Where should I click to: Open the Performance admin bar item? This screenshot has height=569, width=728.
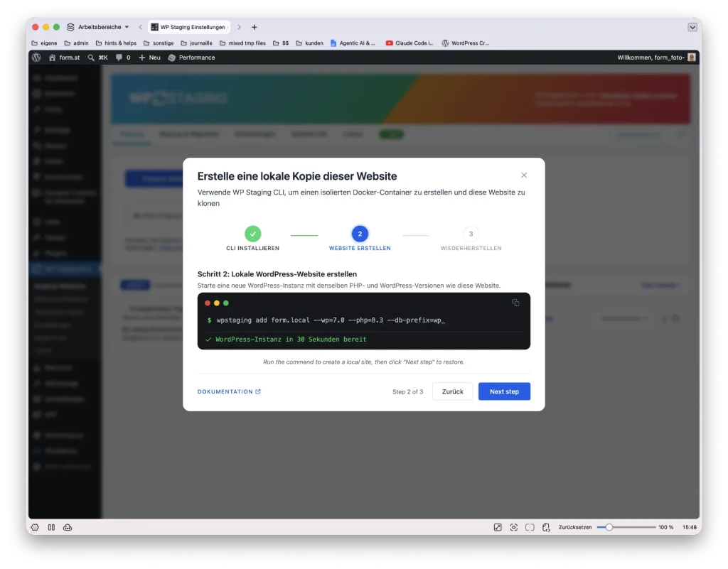click(191, 58)
